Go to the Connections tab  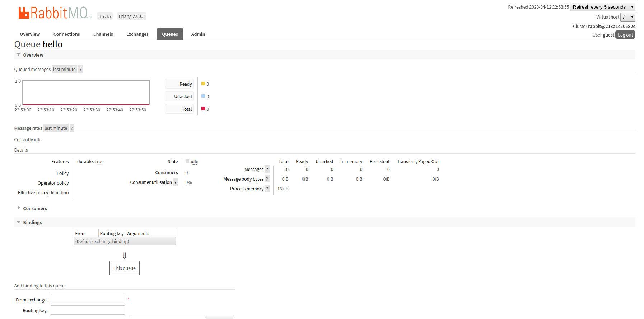(x=66, y=34)
